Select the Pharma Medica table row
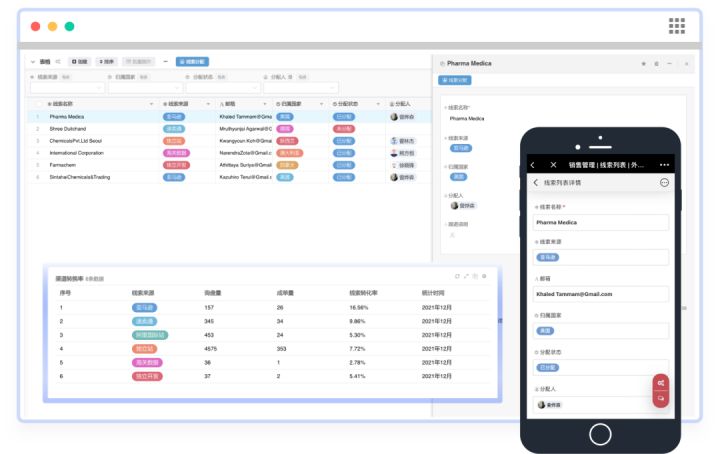The image size is (720, 454). coord(230,117)
